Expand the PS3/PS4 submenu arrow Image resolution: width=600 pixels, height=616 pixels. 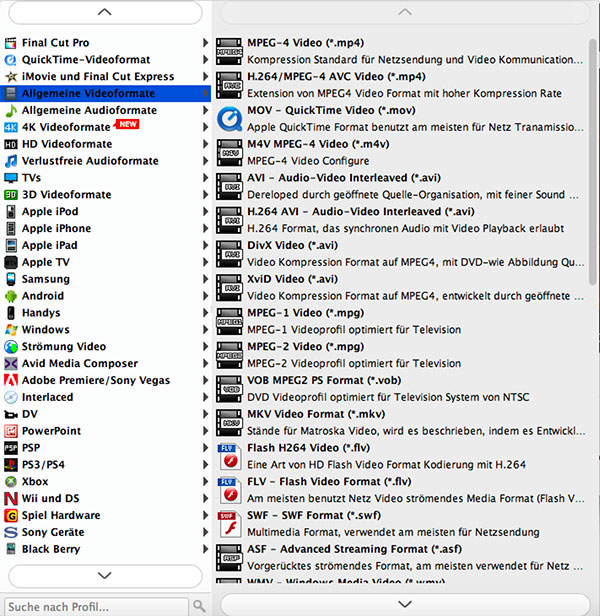pos(205,465)
